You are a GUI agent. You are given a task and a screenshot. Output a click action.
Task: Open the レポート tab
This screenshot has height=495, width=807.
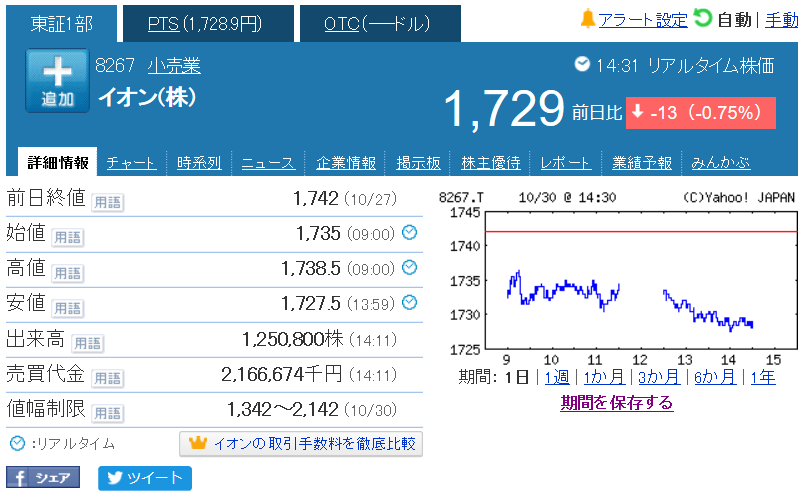pyautogui.click(x=566, y=163)
